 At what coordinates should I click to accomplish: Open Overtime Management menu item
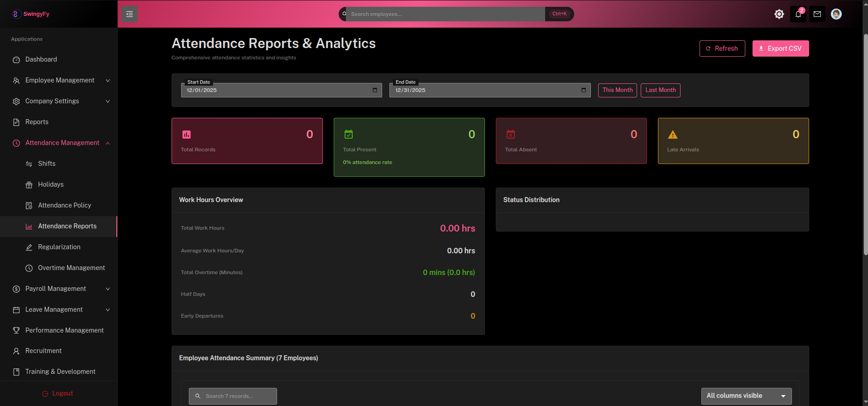click(71, 268)
